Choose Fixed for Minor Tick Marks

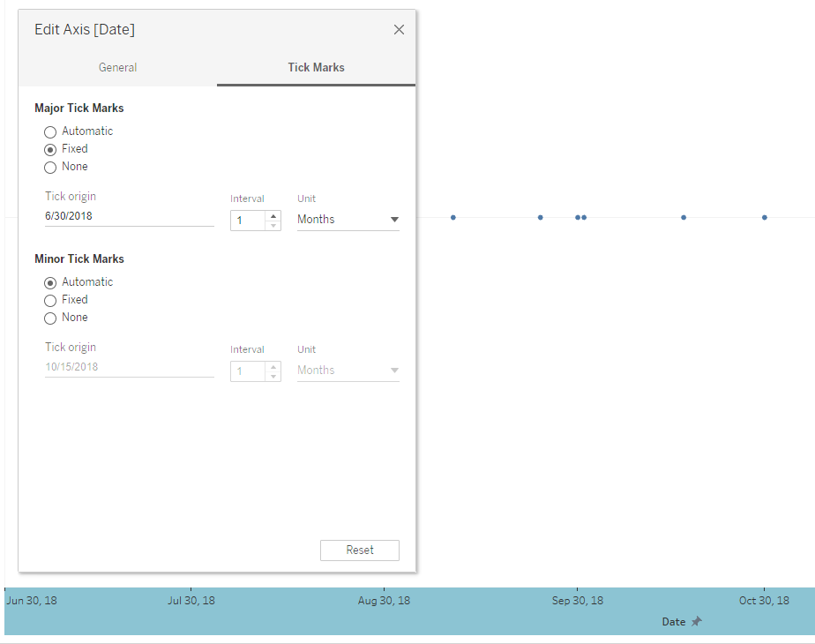pyautogui.click(x=50, y=300)
